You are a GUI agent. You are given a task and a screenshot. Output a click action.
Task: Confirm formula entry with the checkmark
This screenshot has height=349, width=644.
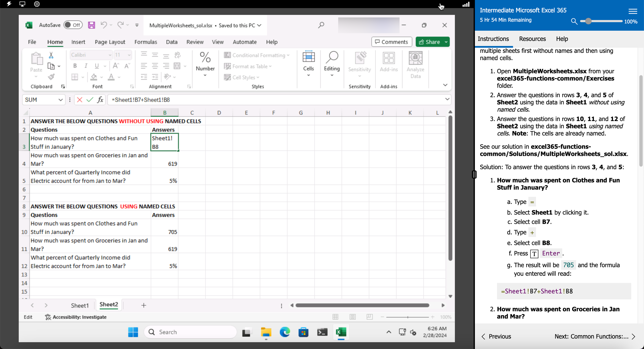[90, 100]
